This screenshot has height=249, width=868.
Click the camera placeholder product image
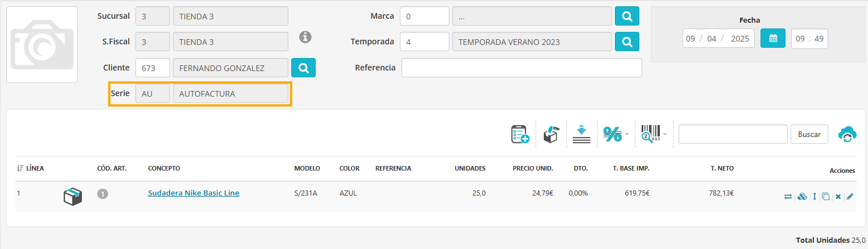(x=42, y=45)
